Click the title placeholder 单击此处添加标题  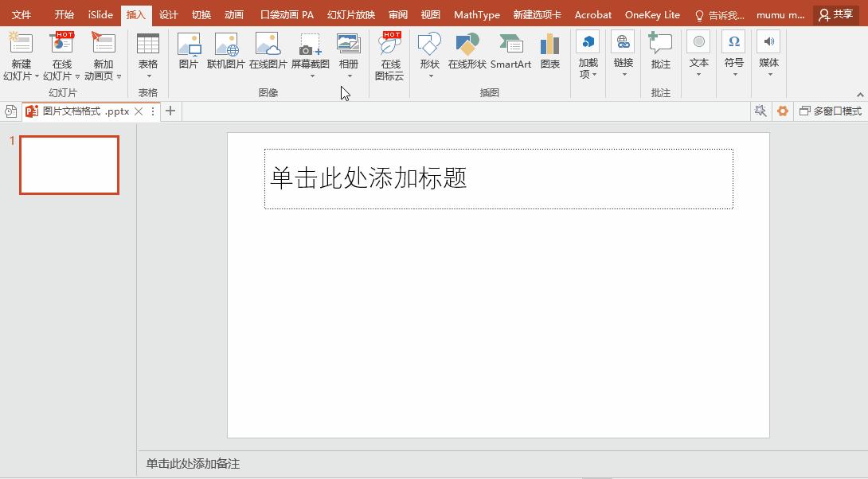498,179
